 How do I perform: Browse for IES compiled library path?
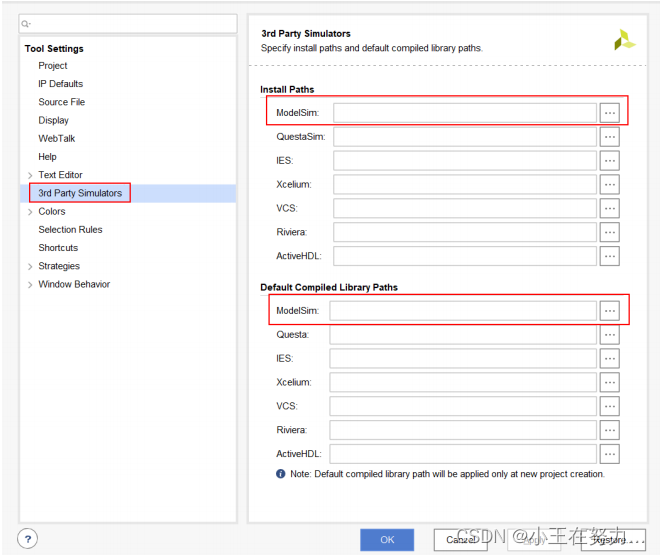[x=609, y=358]
